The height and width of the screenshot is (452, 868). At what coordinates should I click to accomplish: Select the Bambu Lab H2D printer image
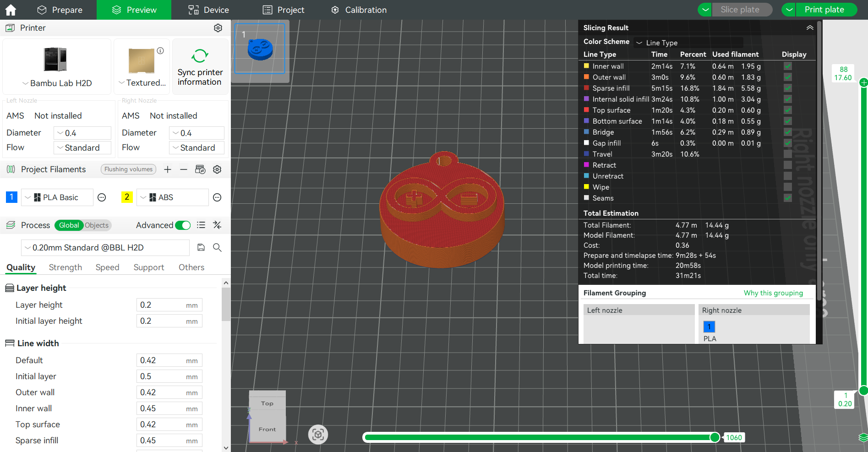55,60
